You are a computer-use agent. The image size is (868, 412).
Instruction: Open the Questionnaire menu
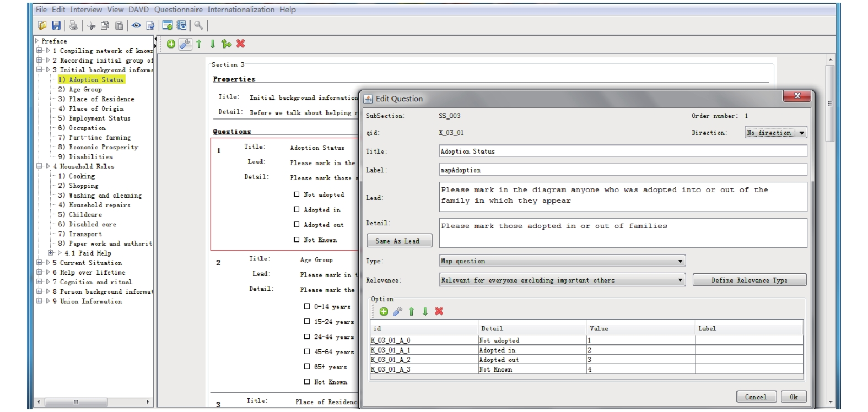click(179, 9)
